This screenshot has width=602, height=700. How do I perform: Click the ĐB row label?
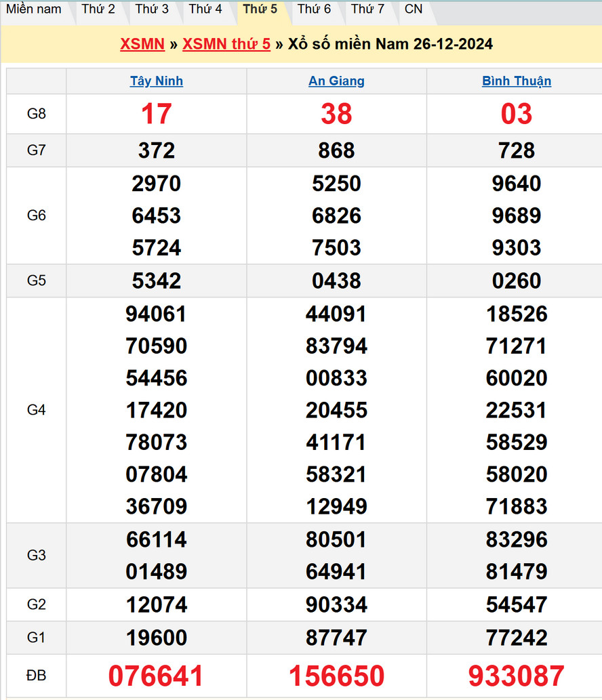tap(37, 676)
